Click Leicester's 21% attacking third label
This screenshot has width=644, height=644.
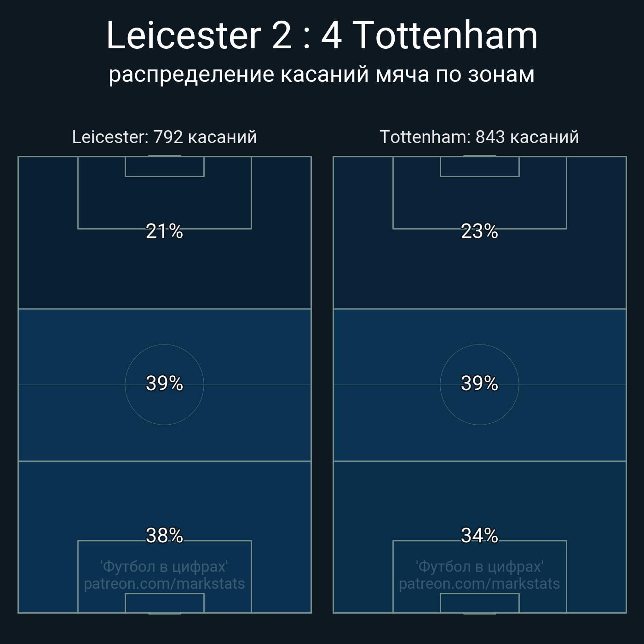coord(165,231)
